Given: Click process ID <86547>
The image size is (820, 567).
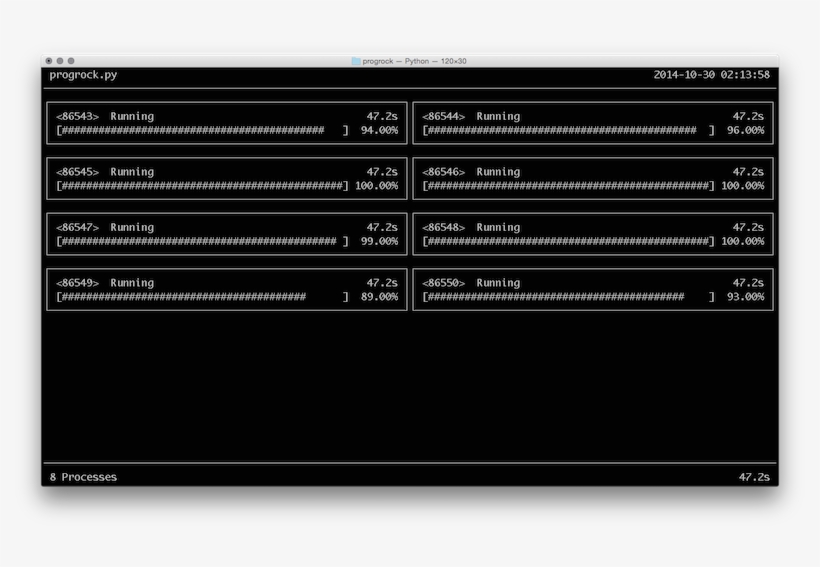Looking at the screenshot, I should 77,227.
